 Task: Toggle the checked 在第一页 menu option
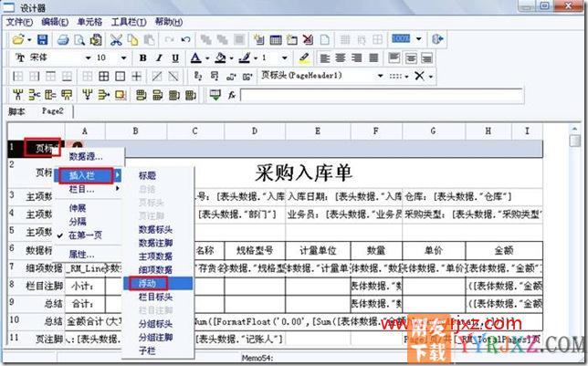click(x=85, y=235)
